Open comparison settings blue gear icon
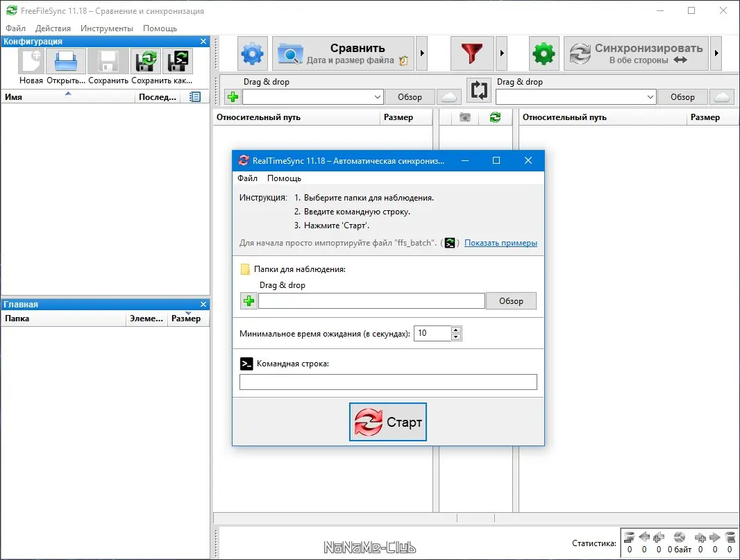Screen dimensions: 740x560 coord(253,54)
